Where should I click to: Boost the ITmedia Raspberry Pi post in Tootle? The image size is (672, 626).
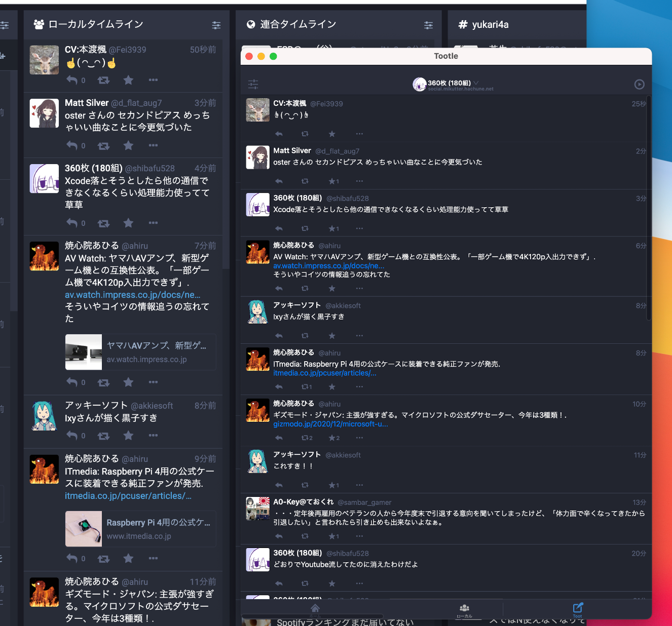click(x=305, y=387)
